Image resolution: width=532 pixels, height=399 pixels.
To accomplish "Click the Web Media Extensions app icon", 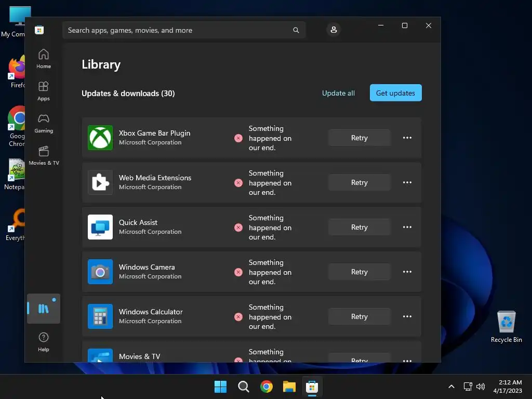I will tap(100, 182).
